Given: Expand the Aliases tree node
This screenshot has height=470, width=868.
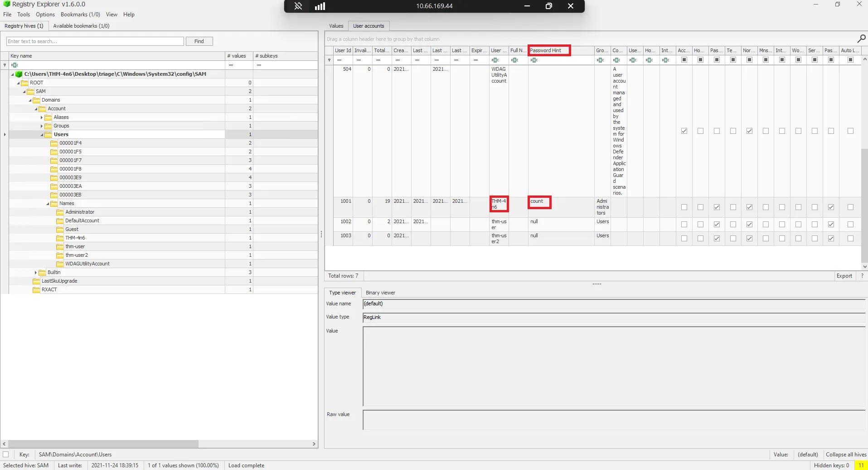Looking at the screenshot, I should (42, 117).
